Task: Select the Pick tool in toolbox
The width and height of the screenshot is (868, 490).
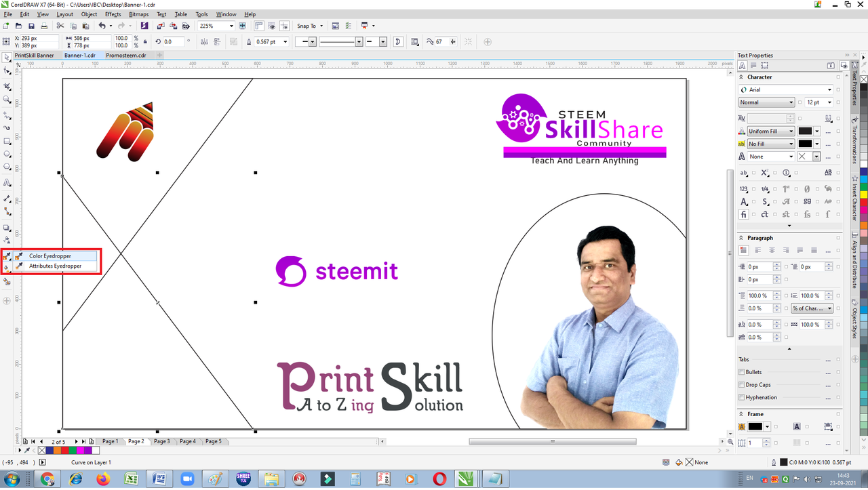Action: tap(7, 58)
